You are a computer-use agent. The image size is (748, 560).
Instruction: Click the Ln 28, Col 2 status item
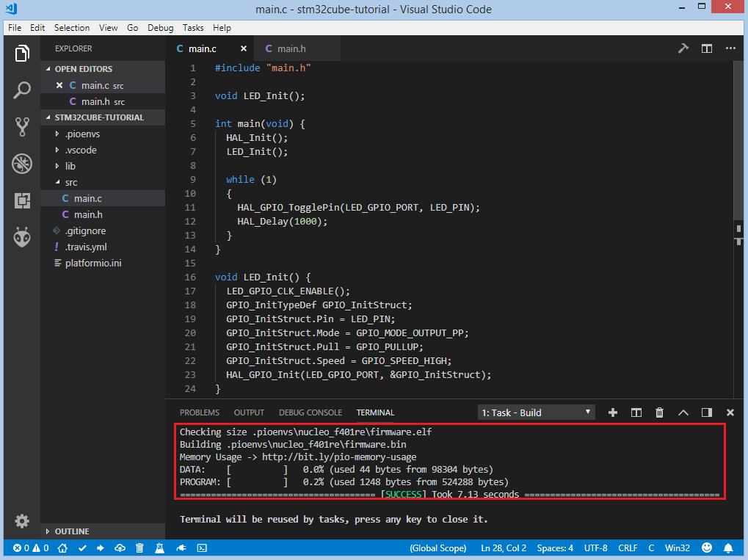(504, 548)
